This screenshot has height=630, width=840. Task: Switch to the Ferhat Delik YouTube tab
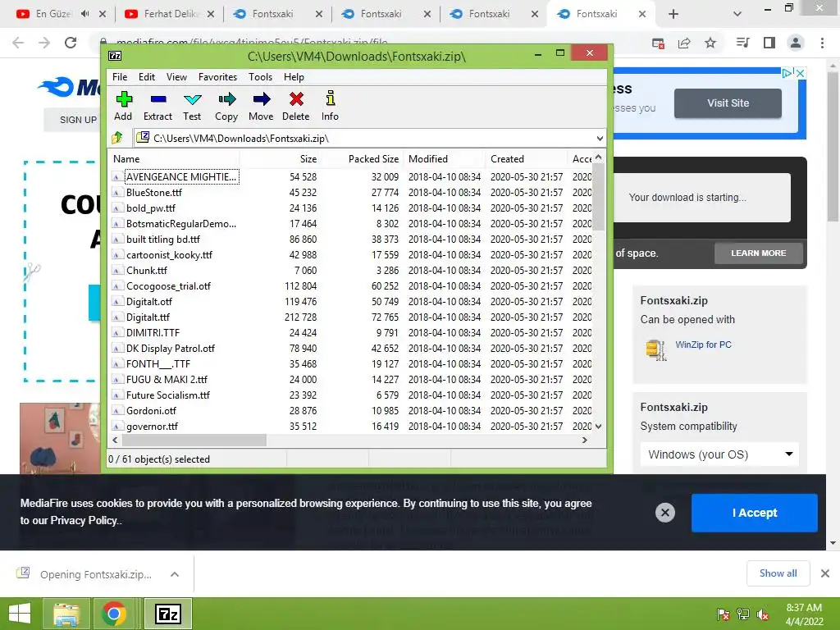click(168, 14)
